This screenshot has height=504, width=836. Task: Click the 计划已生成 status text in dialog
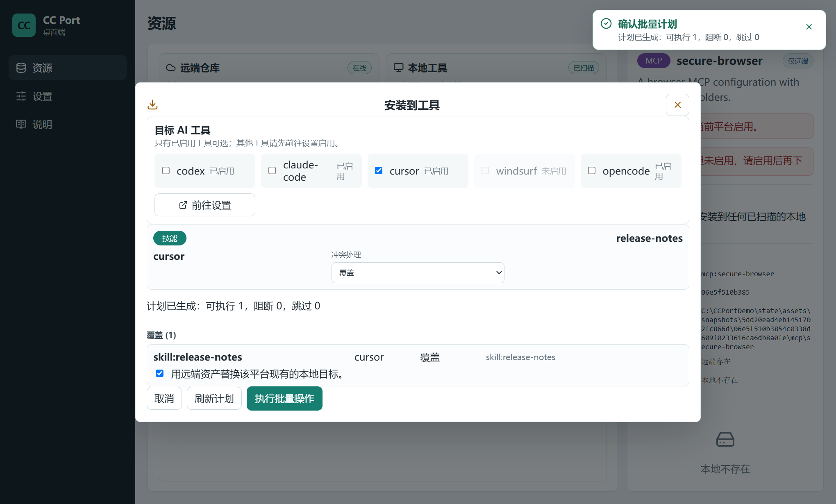[x=234, y=306]
